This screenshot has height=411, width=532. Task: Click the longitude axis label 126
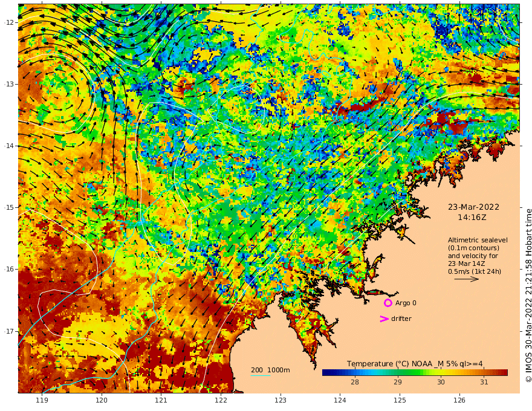pos(459,400)
